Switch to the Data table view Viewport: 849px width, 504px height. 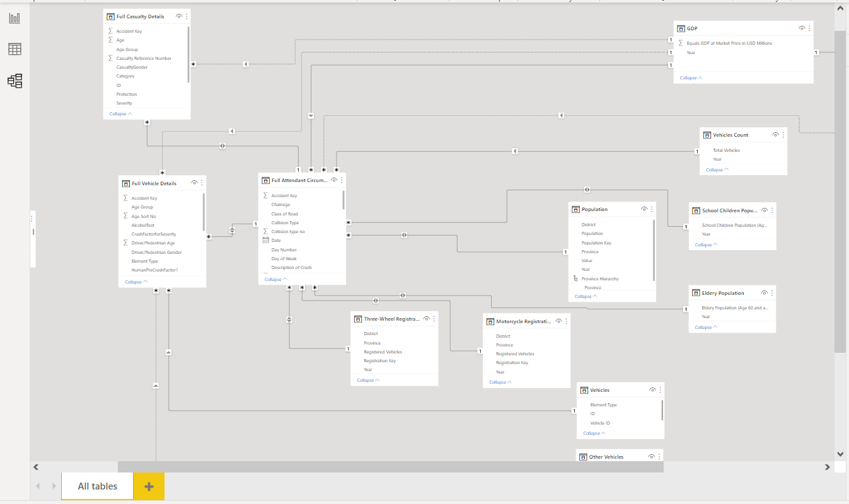pyautogui.click(x=14, y=49)
